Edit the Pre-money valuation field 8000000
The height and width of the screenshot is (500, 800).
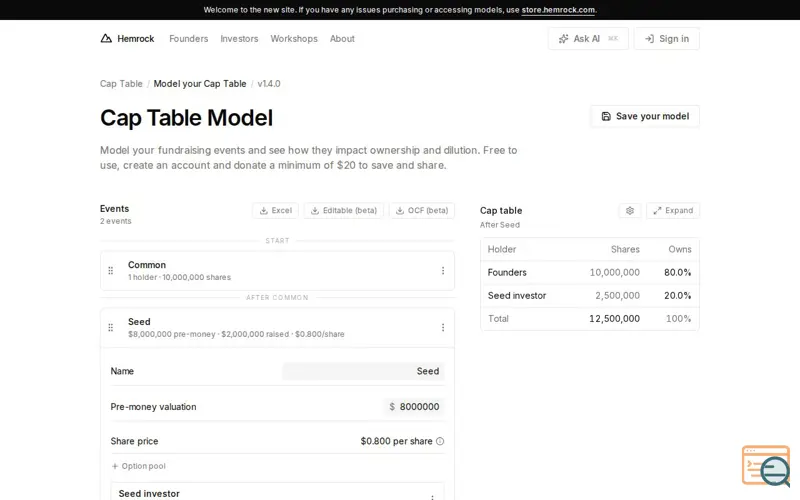click(x=414, y=407)
